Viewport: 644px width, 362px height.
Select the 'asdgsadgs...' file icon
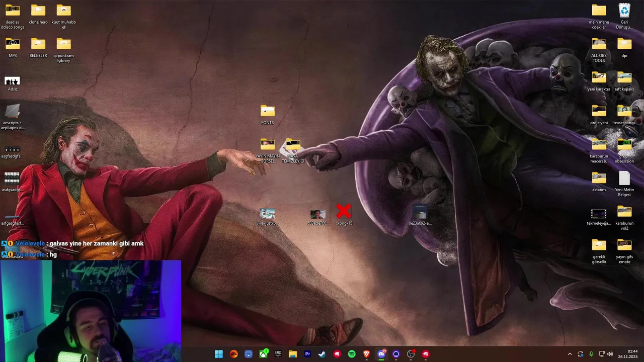[x=13, y=183]
